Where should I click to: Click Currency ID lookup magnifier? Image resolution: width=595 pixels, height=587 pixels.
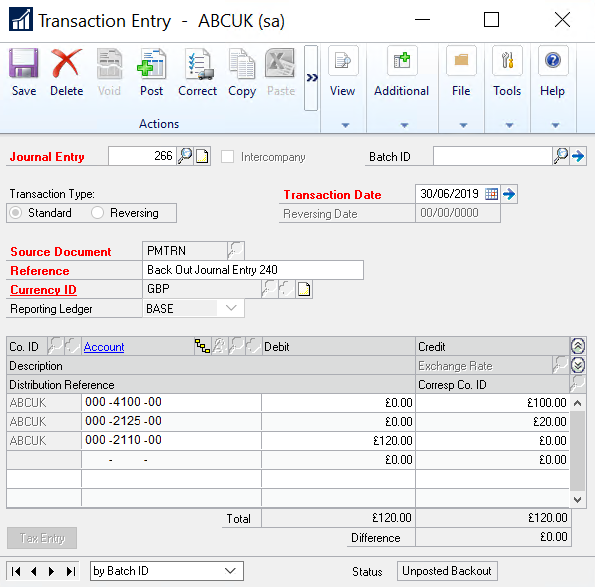click(270, 289)
